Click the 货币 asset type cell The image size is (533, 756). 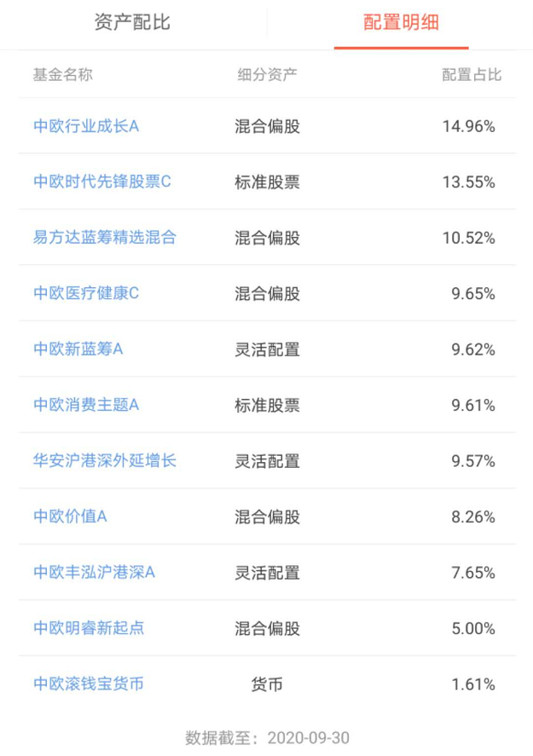(x=267, y=684)
